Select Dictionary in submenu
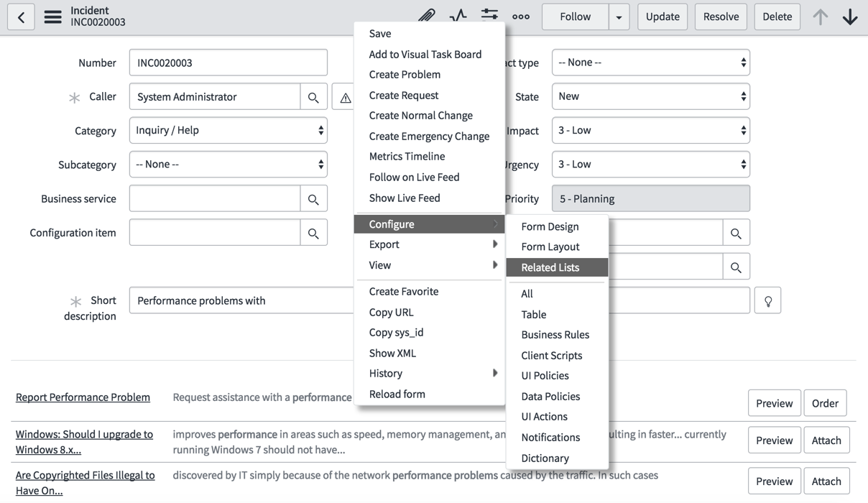Screen dimensions: 868x503 point(557,458)
